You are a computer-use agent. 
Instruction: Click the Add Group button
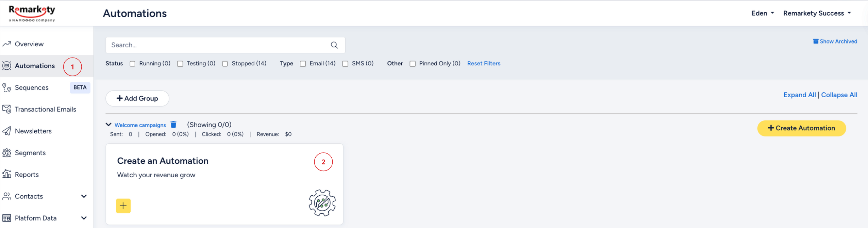137,98
